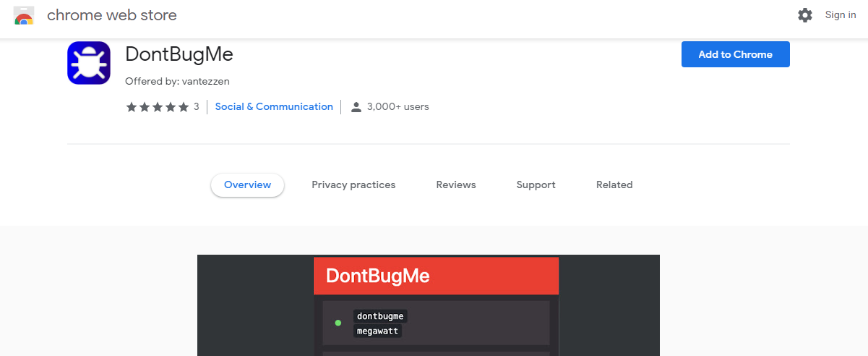The height and width of the screenshot is (356, 868).
Task: Select the Overview tab
Action: pos(247,185)
